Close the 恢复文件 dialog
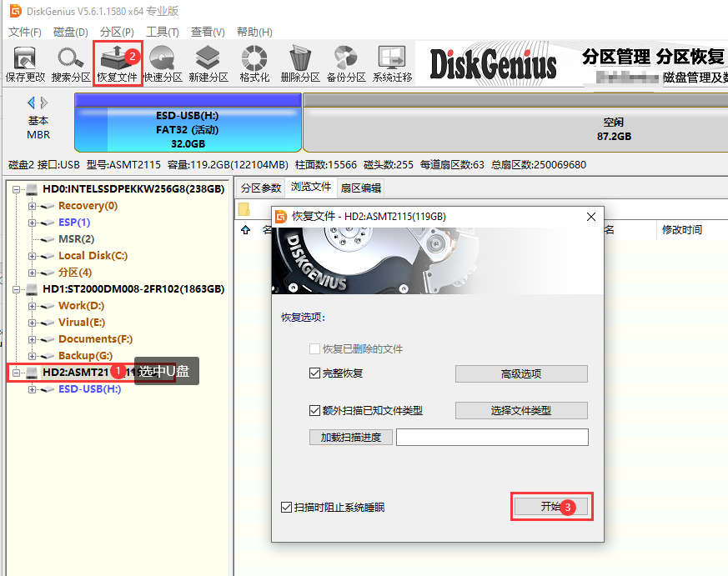Image resolution: width=728 pixels, height=576 pixels. tap(590, 217)
